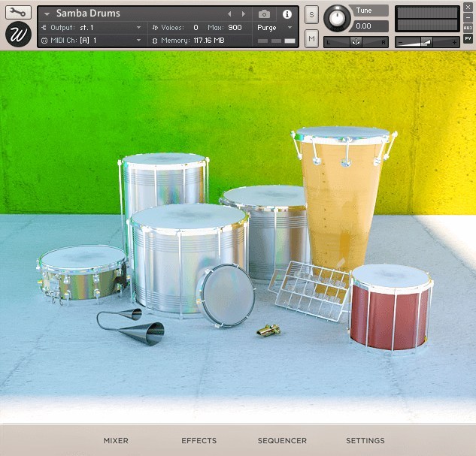The height and width of the screenshot is (456, 476).
Task: Open the SETTINGS page
Action: tap(365, 441)
